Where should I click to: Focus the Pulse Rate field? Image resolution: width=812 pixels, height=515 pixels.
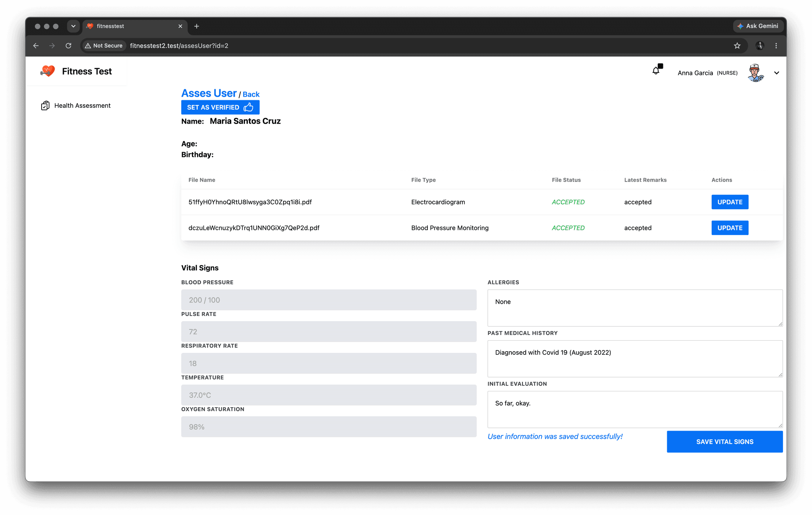(x=329, y=331)
